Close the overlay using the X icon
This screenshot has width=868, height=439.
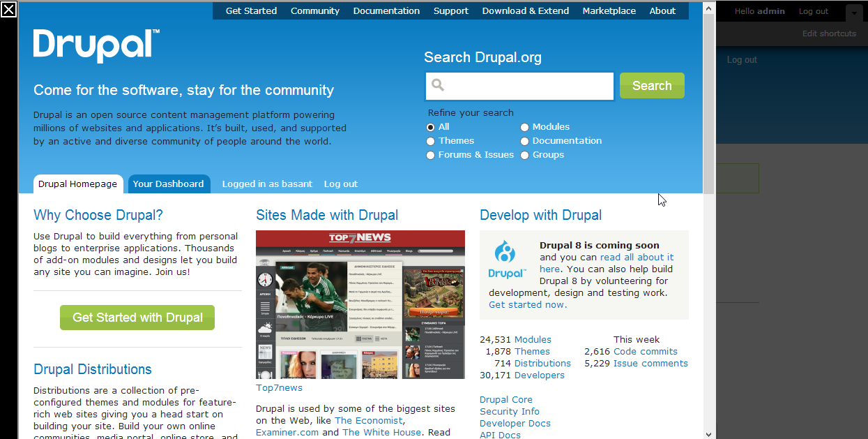(8, 10)
